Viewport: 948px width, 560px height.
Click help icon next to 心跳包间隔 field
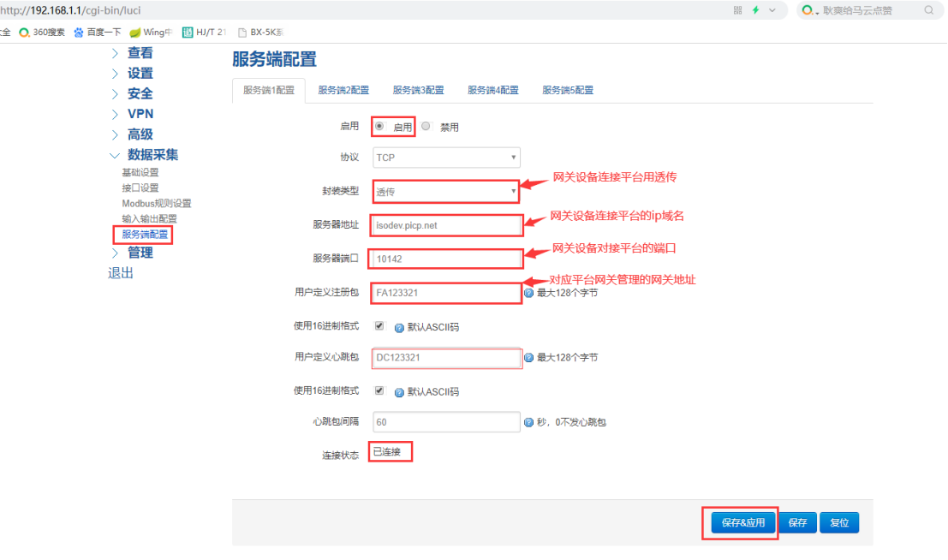pos(529,422)
